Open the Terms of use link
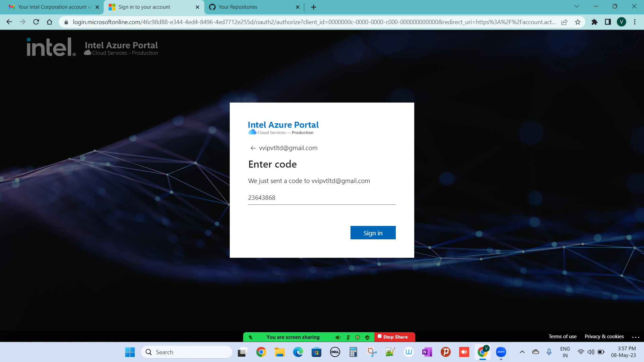 point(562,336)
